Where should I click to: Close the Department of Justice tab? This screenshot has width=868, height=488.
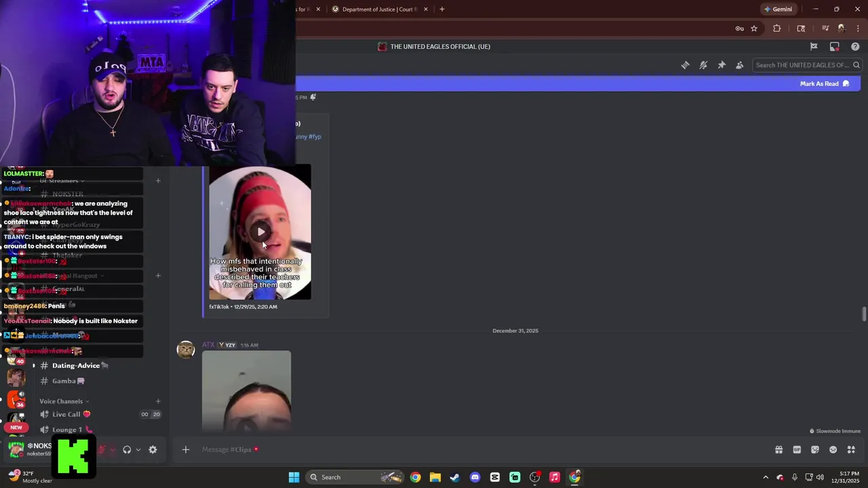coord(426,9)
